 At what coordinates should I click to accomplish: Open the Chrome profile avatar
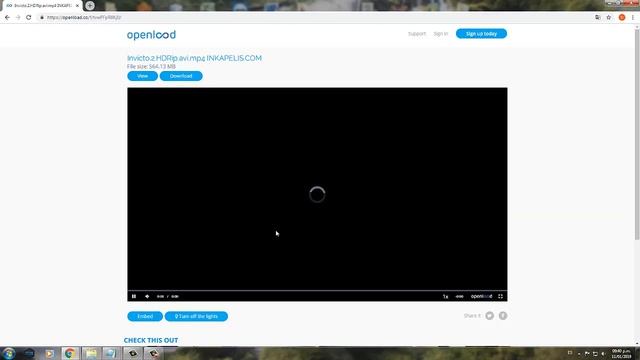tap(622, 18)
